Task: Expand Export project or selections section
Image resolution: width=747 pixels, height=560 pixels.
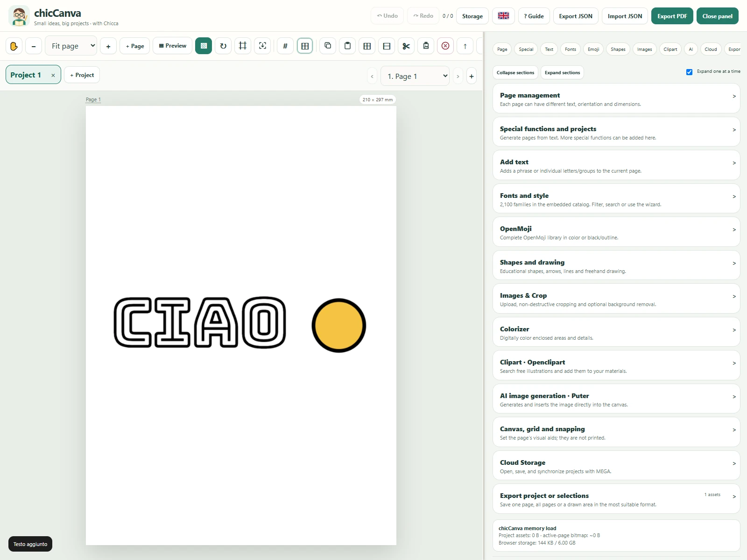Action: tap(616, 499)
